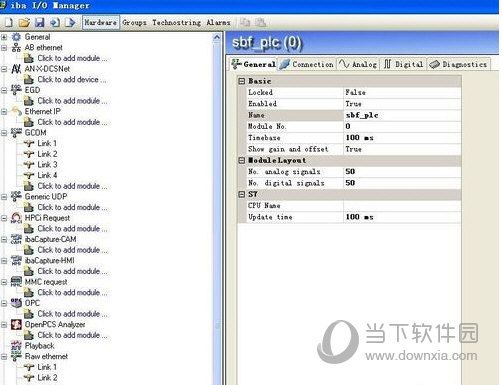Select Link 3 under GCOM

[47, 165]
